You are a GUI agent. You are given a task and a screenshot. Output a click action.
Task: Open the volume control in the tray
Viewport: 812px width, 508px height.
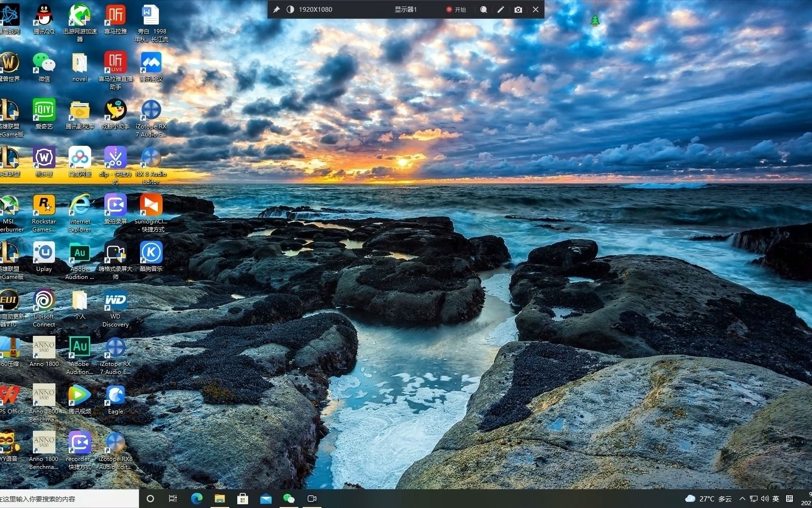(765, 499)
